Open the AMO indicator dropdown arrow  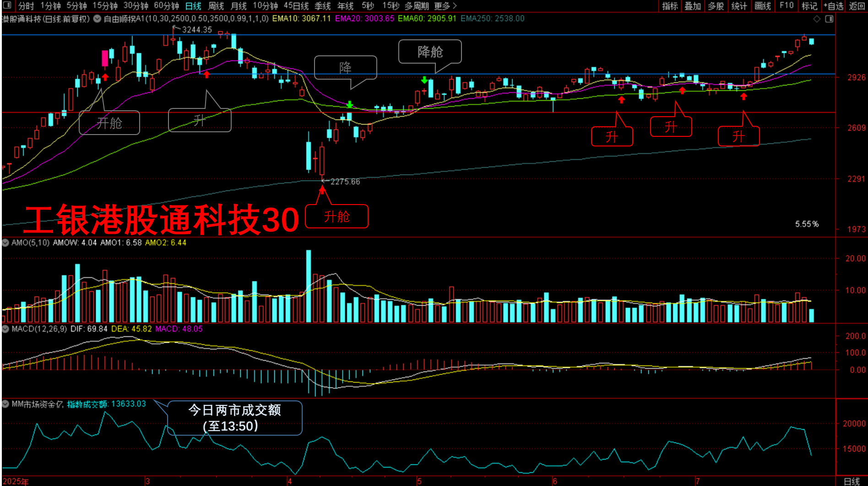click(5, 243)
